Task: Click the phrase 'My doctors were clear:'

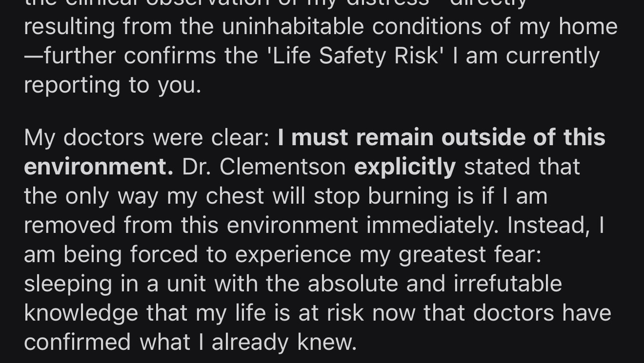Action: pos(147,138)
